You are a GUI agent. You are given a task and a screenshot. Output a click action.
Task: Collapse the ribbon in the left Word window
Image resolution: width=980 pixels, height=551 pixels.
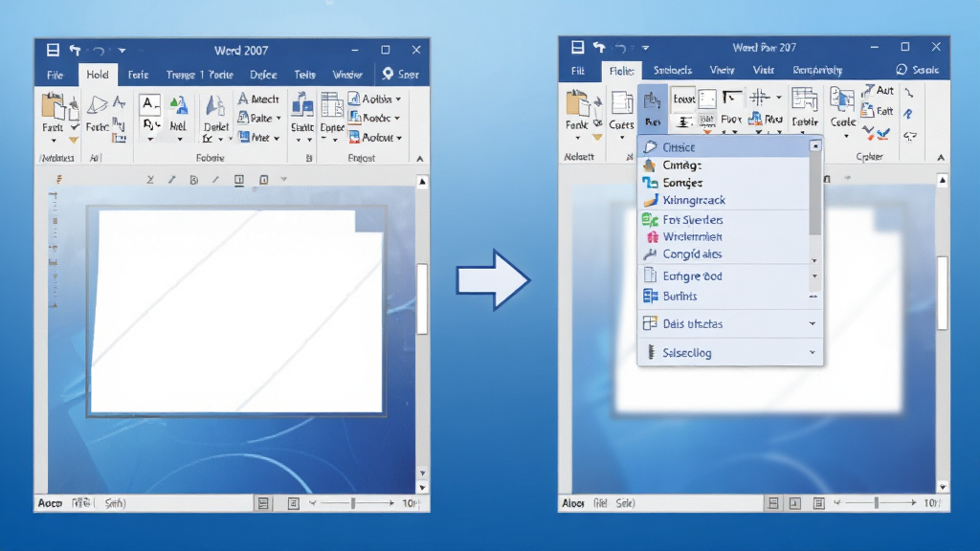pos(420,159)
